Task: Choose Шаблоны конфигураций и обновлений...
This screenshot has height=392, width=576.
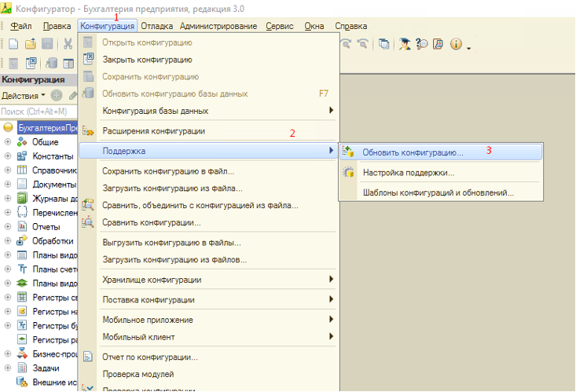Action: point(441,192)
